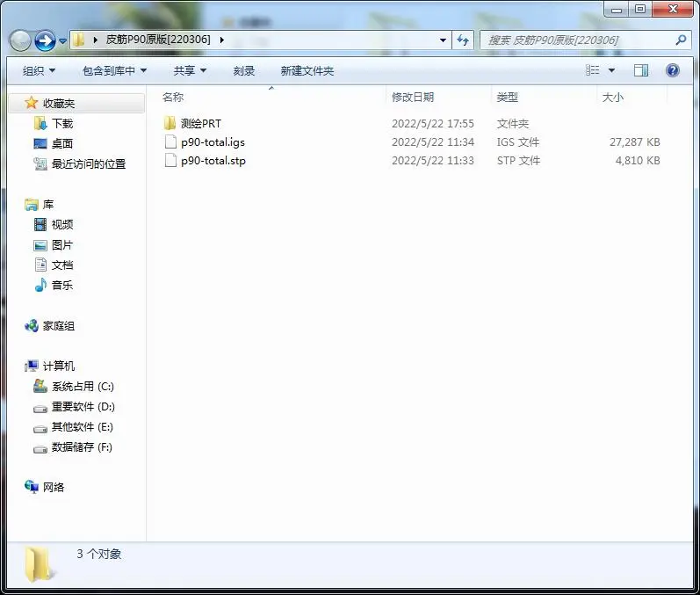Toggle the preview pane icon
Image resolution: width=700 pixels, height=595 pixels.
[641, 70]
